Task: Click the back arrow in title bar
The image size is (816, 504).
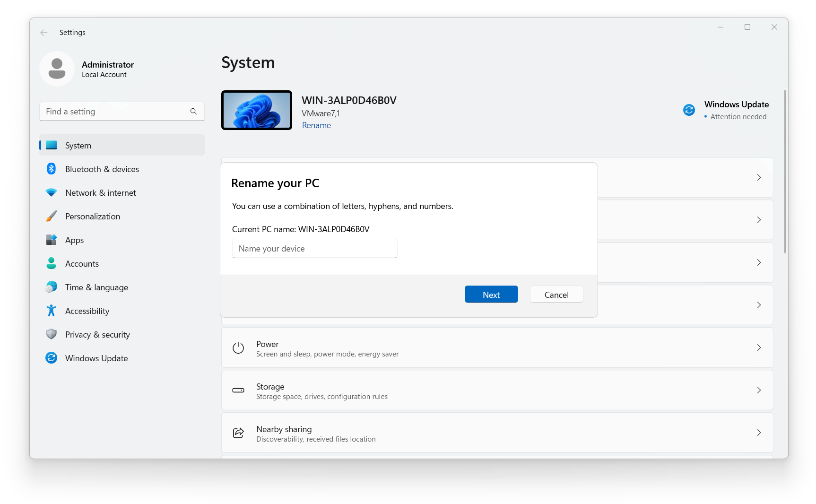Action: (x=44, y=33)
